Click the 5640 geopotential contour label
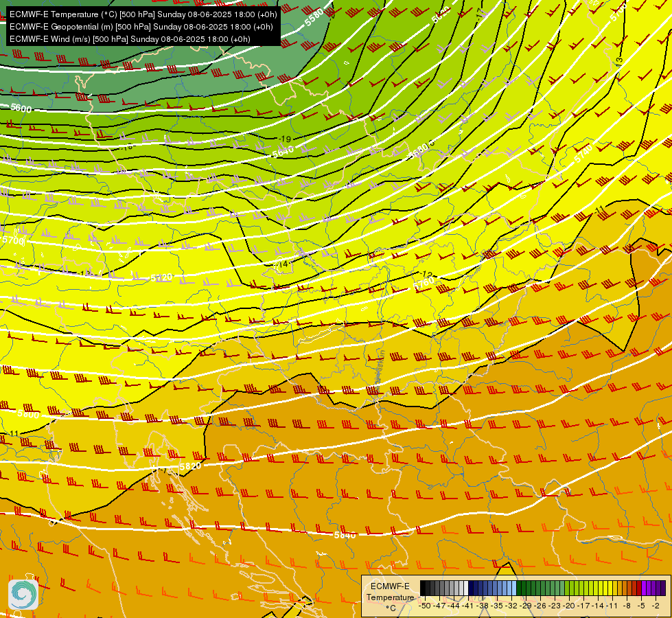Viewport: 672px width, 618px height. tap(283, 151)
